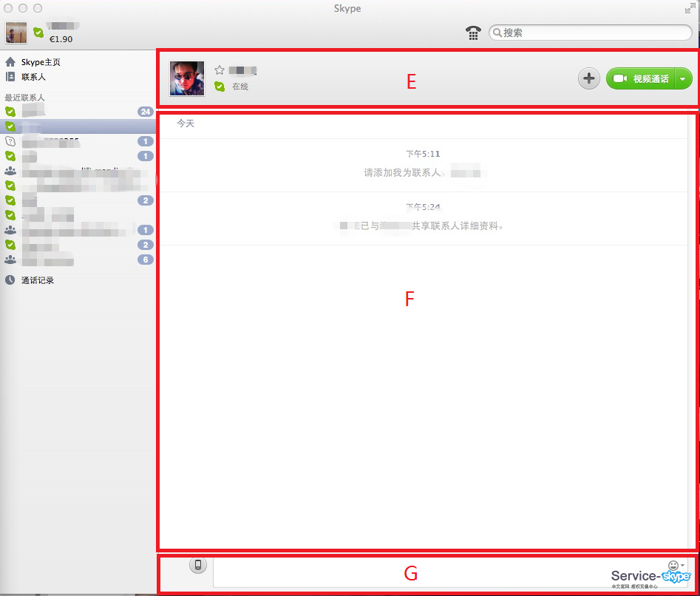The width and height of the screenshot is (700, 596).
Task: Open the emoticon smiley picker
Action: (x=673, y=566)
